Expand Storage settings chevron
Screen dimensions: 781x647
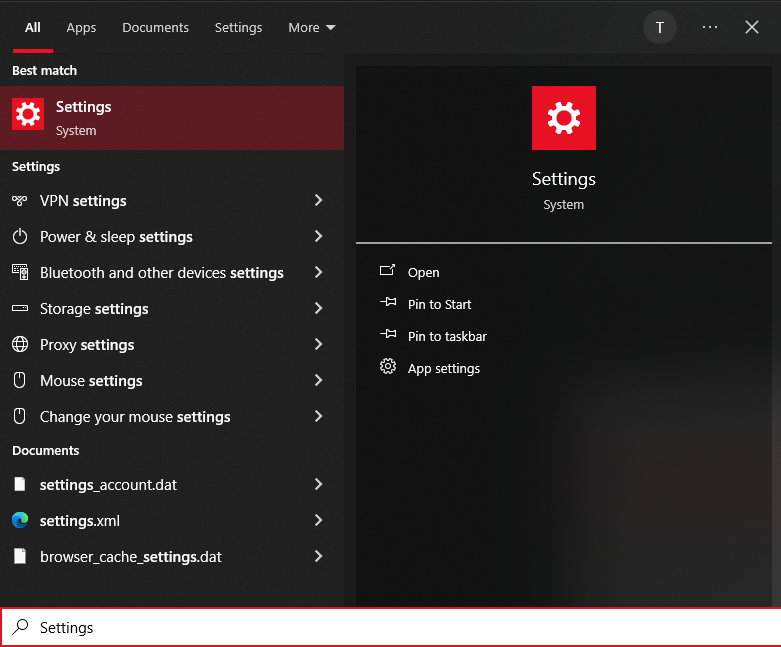319,308
